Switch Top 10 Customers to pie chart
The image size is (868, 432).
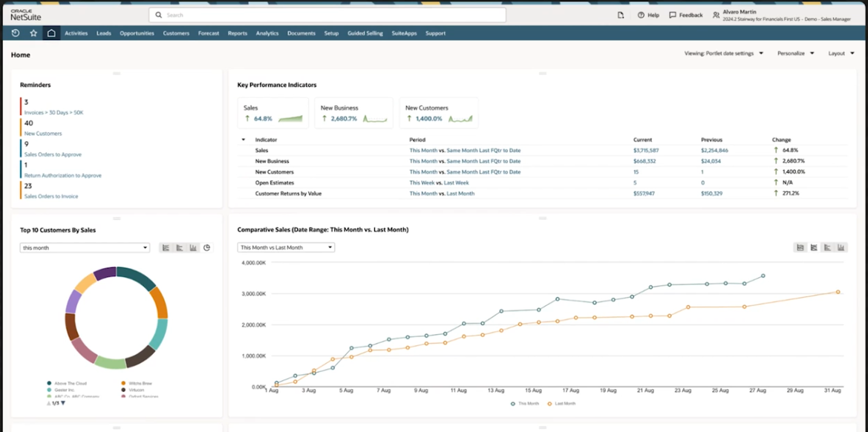206,248
